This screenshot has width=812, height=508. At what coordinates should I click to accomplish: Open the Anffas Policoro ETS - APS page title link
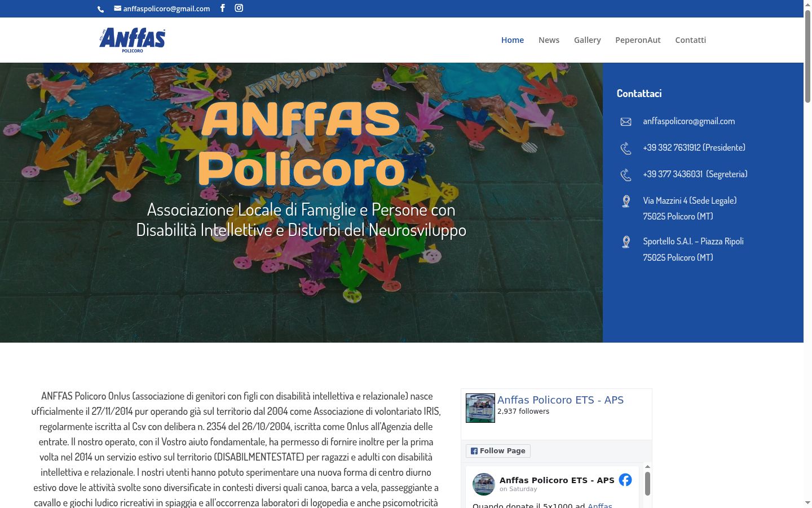tap(561, 400)
